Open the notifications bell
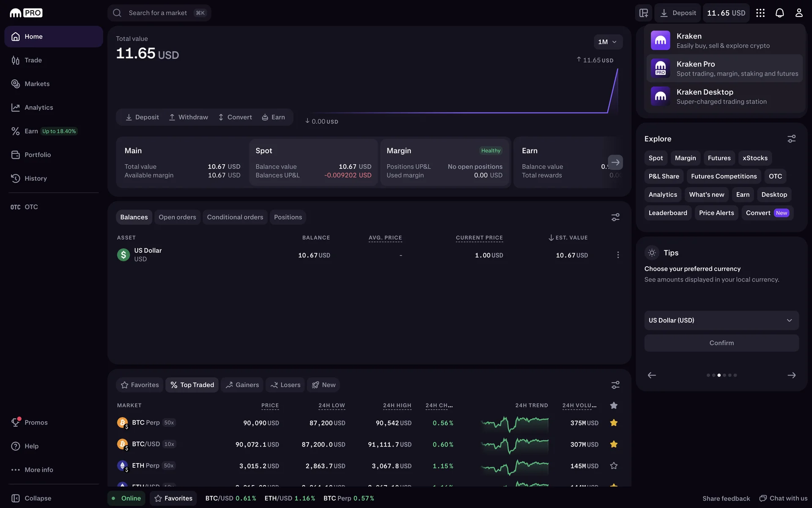The image size is (812, 508). click(779, 13)
